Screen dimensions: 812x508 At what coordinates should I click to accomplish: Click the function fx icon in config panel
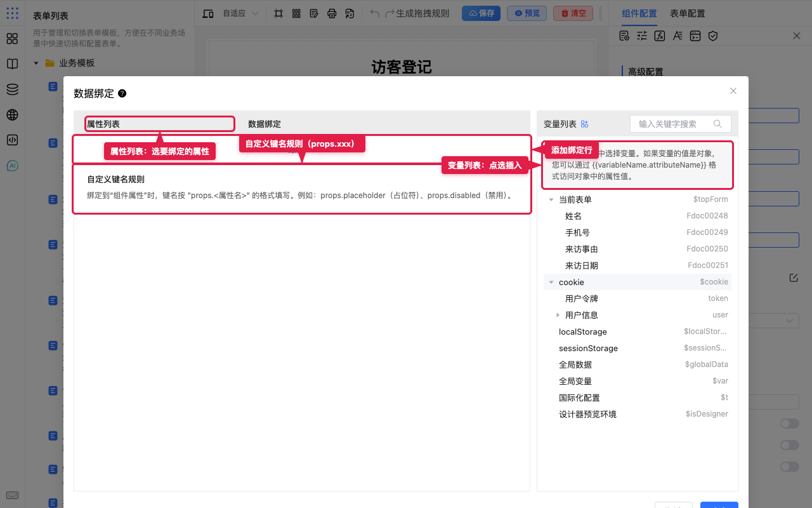pyautogui.click(x=660, y=36)
